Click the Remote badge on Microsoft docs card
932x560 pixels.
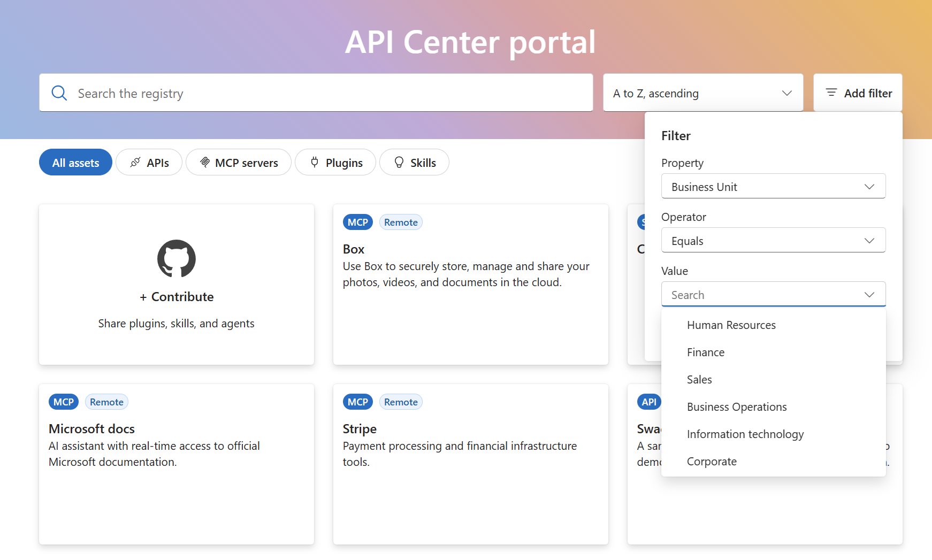(106, 402)
